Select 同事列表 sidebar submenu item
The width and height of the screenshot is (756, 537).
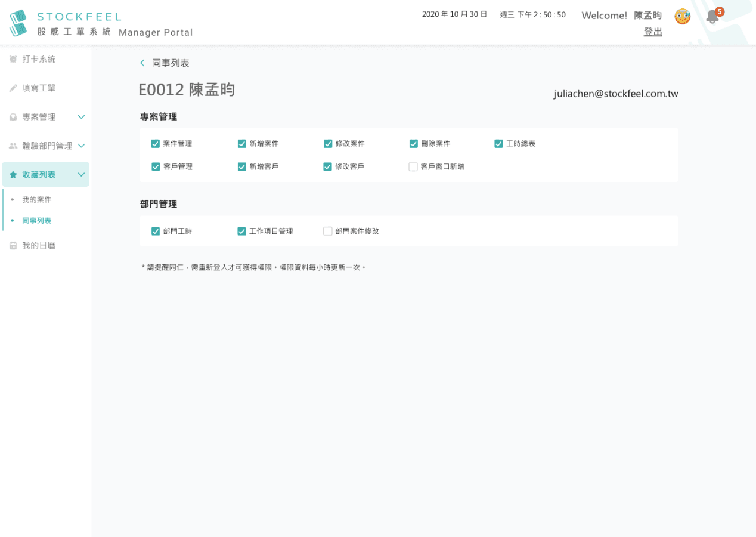tap(37, 221)
